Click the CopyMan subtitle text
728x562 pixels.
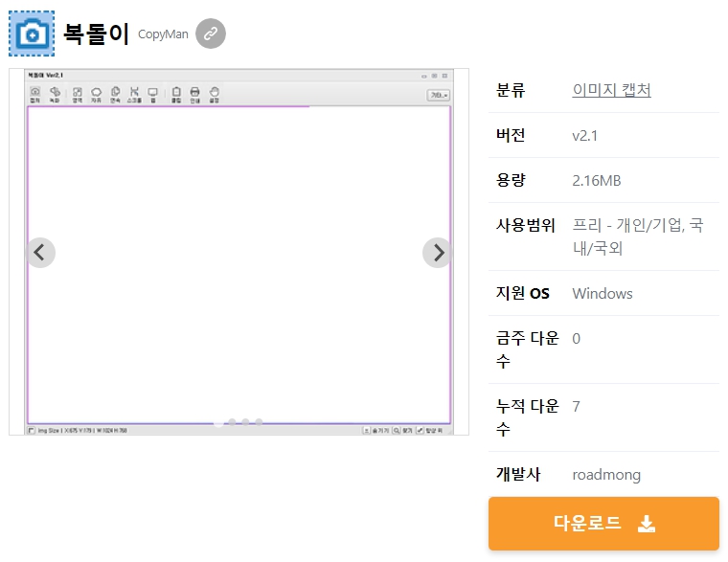click(163, 34)
